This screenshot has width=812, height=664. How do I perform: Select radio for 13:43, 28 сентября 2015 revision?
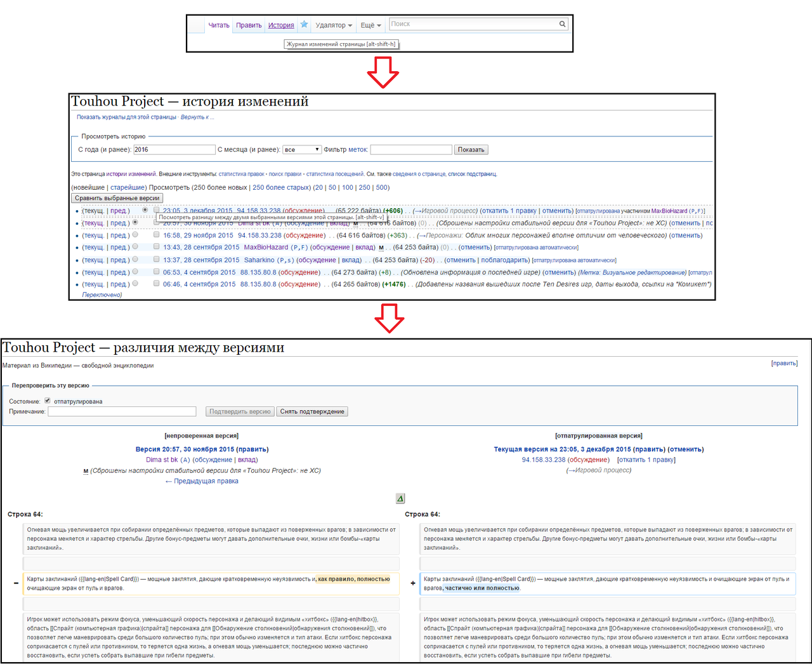point(135,246)
